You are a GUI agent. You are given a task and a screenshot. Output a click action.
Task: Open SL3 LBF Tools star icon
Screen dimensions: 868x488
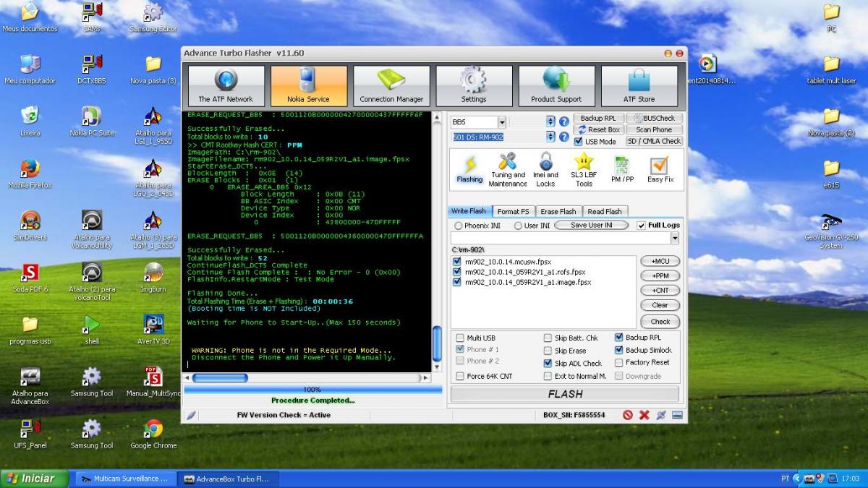[584, 170]
